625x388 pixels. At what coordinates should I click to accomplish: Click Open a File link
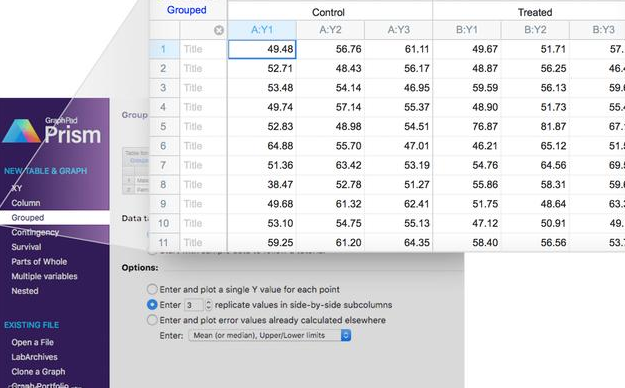[x=33, y=343]
